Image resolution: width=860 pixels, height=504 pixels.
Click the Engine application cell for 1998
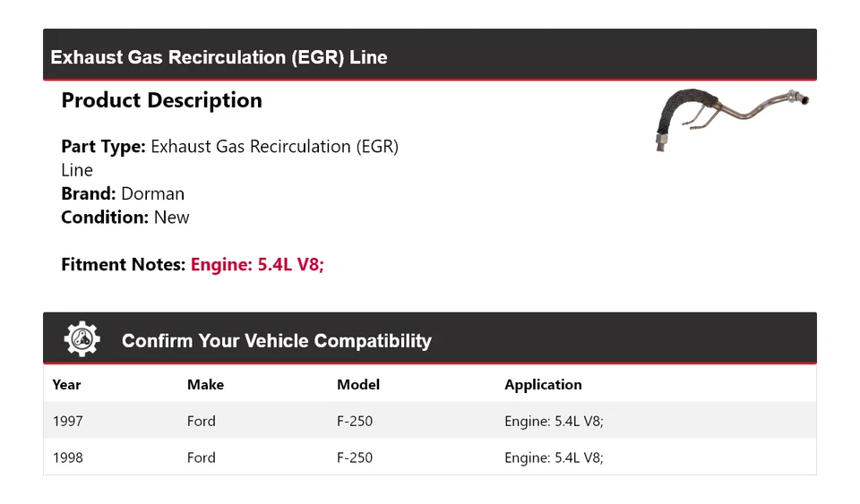[x=554, y=457]
